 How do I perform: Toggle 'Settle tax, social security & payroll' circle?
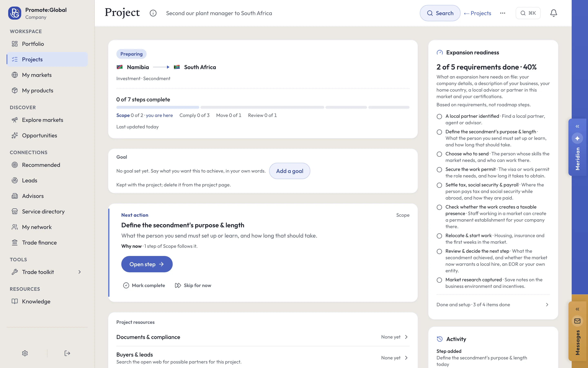[x=439, y=185]
